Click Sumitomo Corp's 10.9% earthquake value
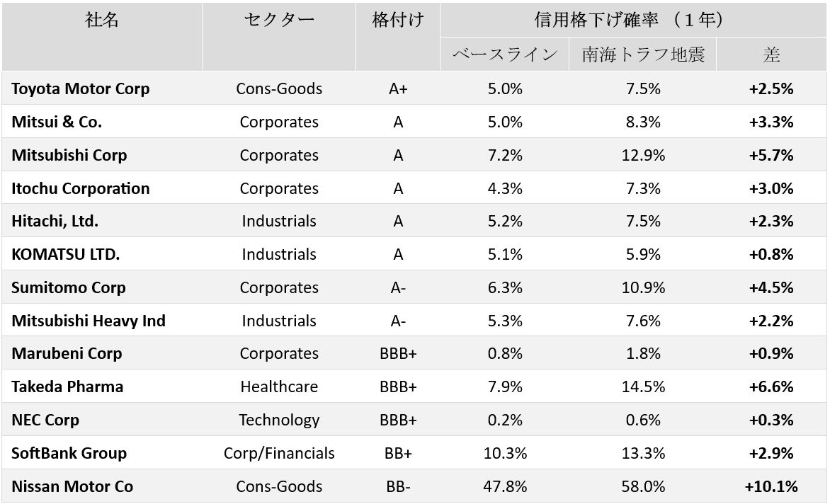Screen dimensions: 830x504 (x=643, y=287)
